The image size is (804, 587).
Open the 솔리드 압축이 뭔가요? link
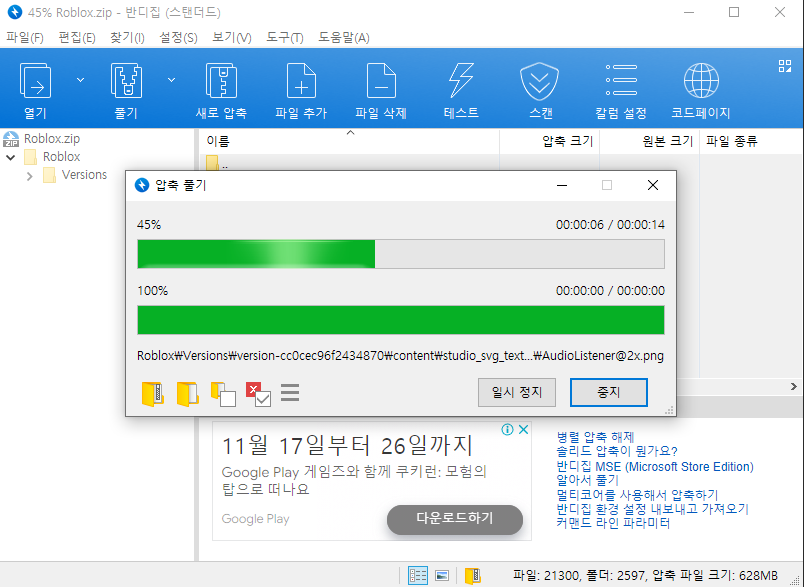[617, 451]
